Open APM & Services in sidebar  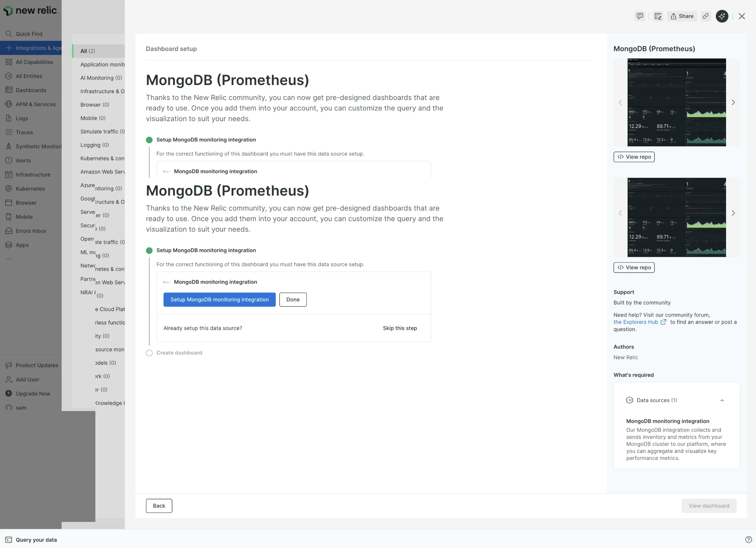(31, 104)
